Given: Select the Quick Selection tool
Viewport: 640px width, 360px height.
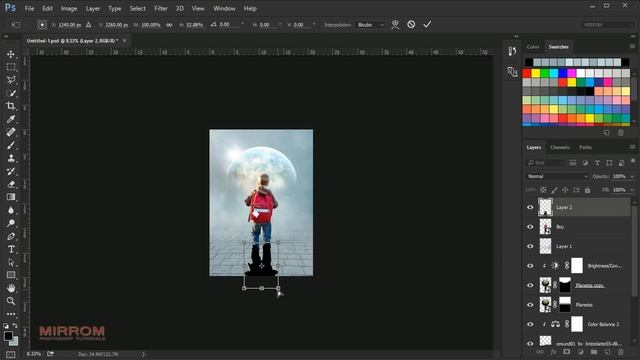Looking at the screenshot, I should (x=11, y=93).
